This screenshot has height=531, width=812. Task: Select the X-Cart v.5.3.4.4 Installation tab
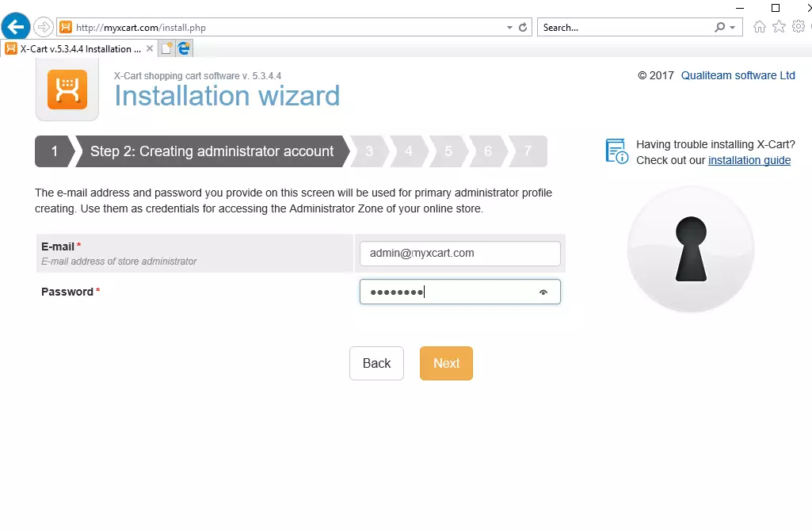pos(79,48)
